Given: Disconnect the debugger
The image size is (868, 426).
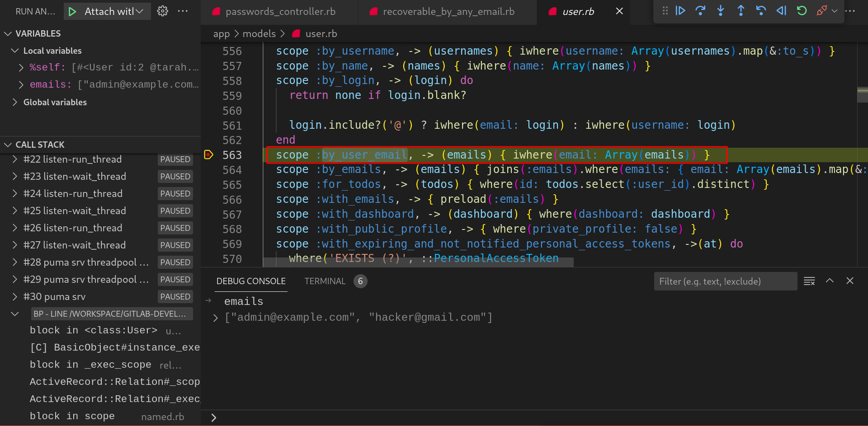Looking at the screenshot, I should tap(821, 10).
